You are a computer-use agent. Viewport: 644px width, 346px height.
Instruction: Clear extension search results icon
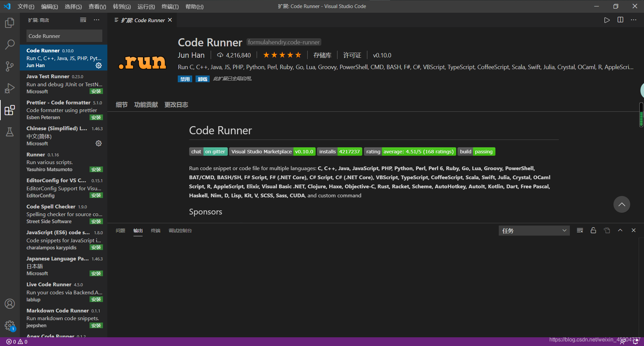pyautogui.click(x=83, y=20)
